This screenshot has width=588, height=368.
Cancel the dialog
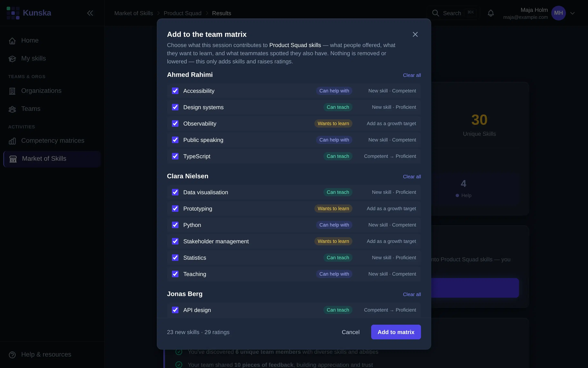coord(350,332)
